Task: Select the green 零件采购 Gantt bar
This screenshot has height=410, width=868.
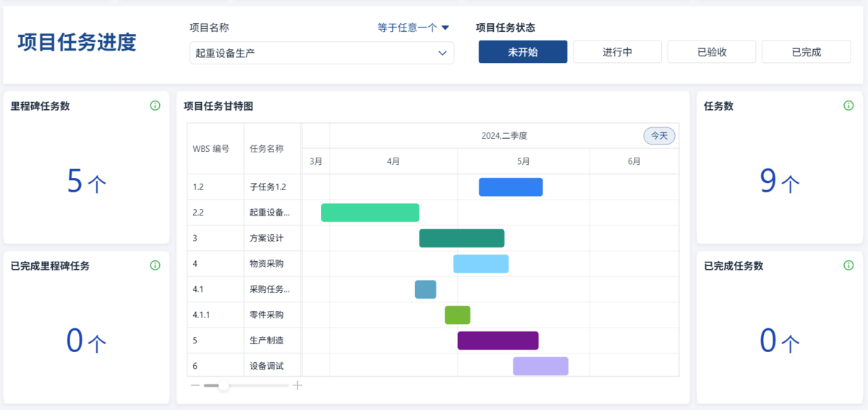Action: click(457, 315)
